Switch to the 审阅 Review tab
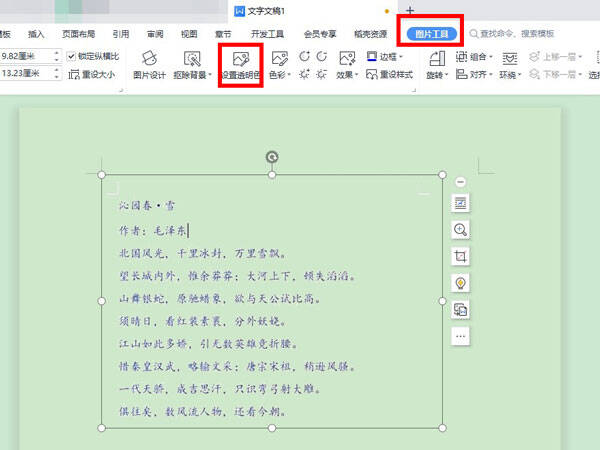This screenshot has height=450, width=600. [x=155, y=34]
